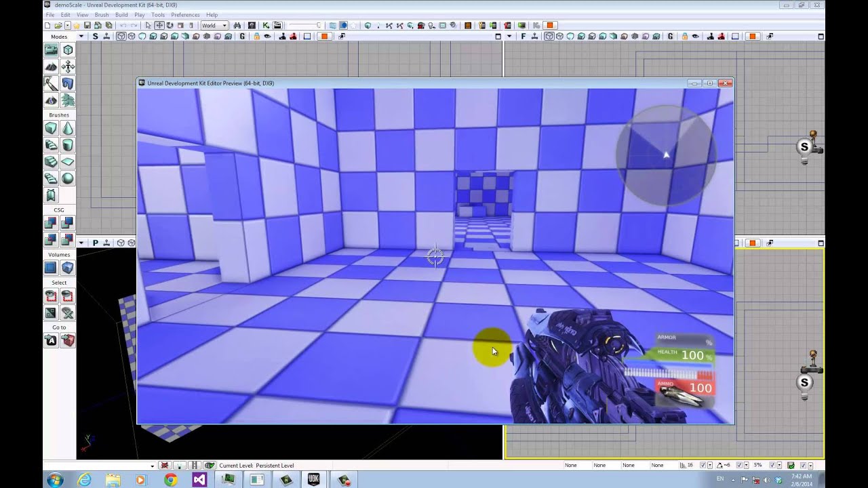Open the Preferences menu
The width and height of the screenshot is (868, 488).
pyautogui.click(x=185, y=15)
